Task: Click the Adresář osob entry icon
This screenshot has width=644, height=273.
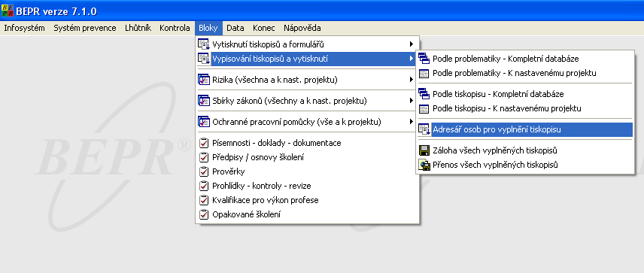Action: [x=424, y=129]
